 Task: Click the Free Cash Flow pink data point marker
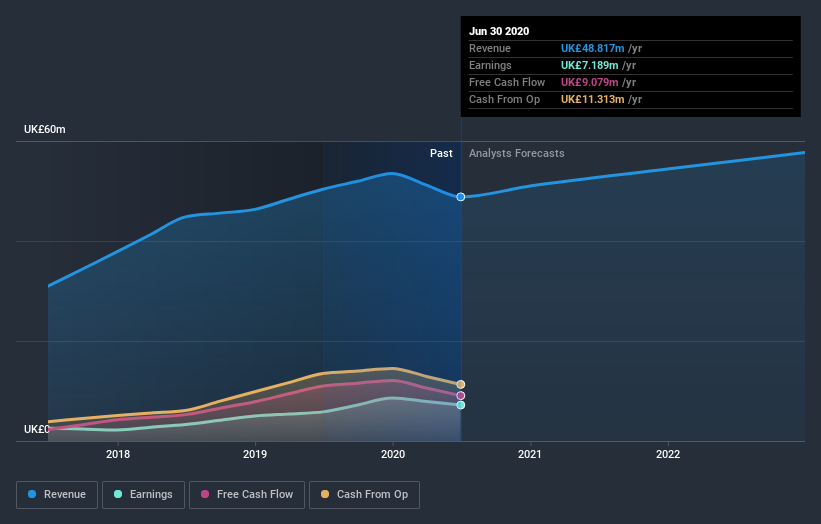coord(461,396)
